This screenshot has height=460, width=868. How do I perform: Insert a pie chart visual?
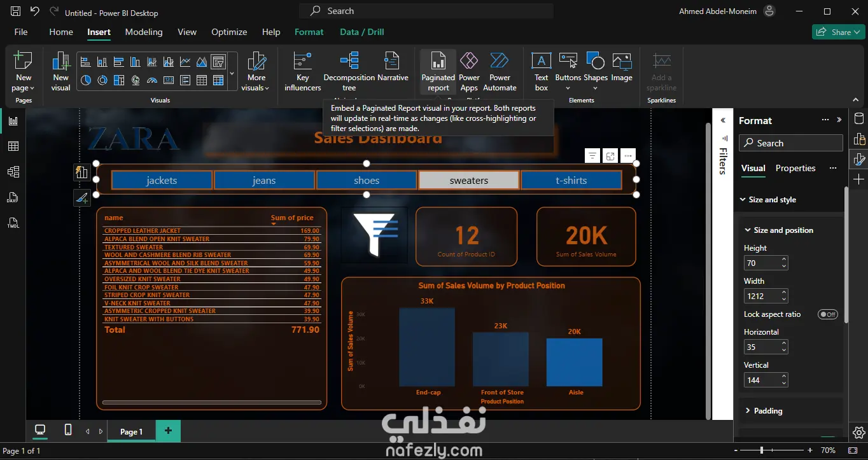click(85, 80)
